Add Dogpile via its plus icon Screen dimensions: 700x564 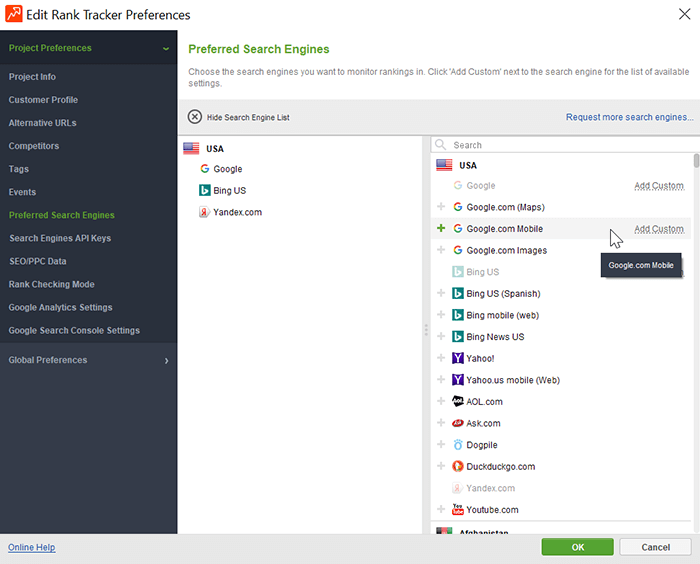click(x=441, y=444)
